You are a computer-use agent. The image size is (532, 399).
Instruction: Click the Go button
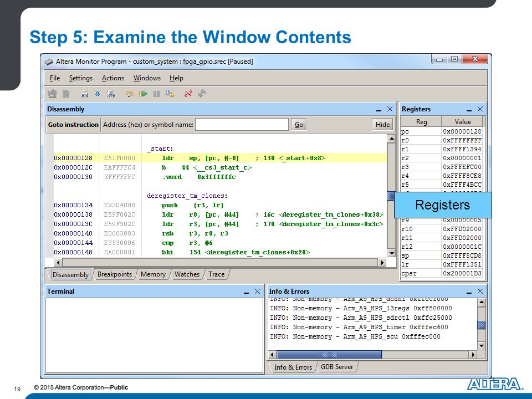pyautogui.click(x=299, y=125)
